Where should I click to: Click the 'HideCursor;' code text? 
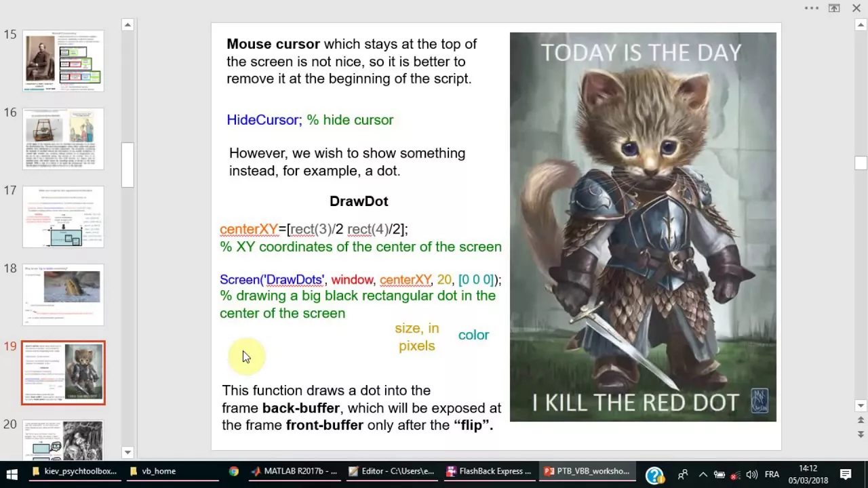point(264,120)
